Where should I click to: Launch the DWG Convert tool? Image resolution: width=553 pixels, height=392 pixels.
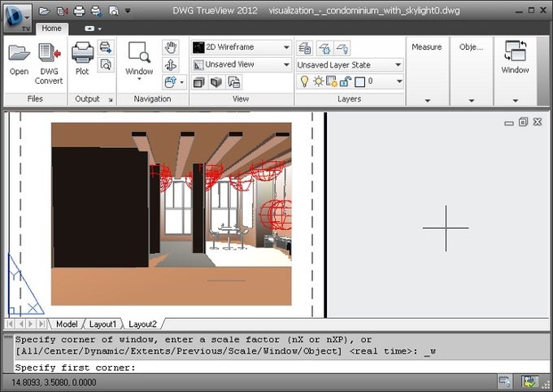(x=49, y=54)
